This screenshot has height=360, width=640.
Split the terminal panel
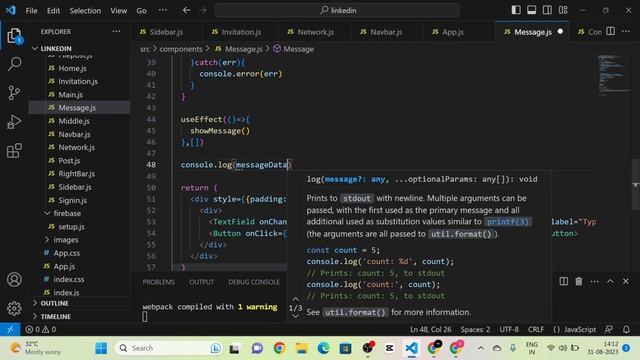[564, 281]
